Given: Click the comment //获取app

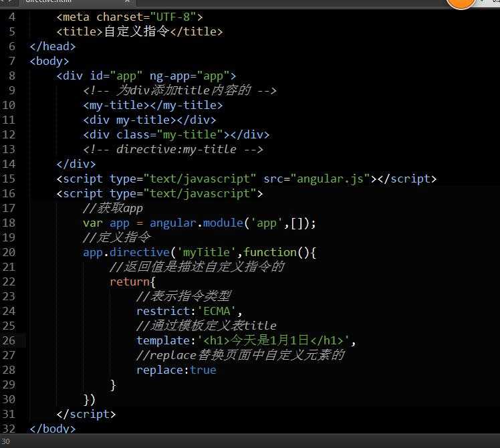Looking at the screenshot, I should point(112,208).
